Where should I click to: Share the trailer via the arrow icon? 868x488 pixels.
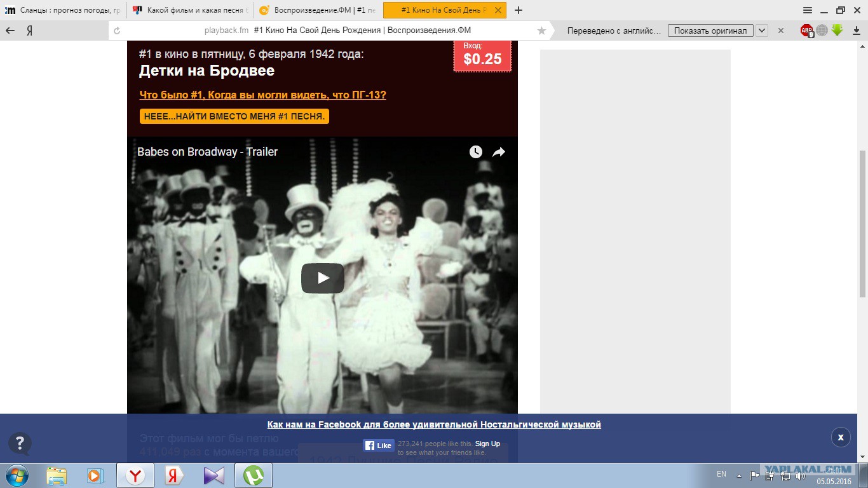pos(499,152)
